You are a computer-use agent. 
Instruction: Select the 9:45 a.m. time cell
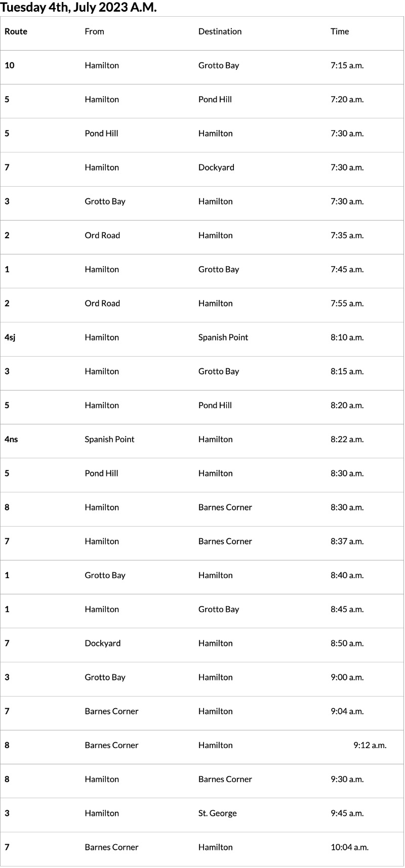point(347,813)
